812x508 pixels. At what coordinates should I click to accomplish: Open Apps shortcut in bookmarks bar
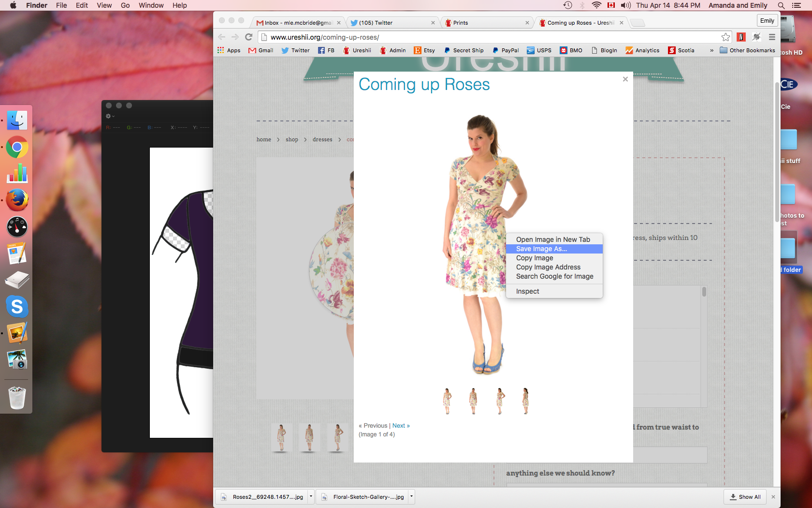coord(229,50)
